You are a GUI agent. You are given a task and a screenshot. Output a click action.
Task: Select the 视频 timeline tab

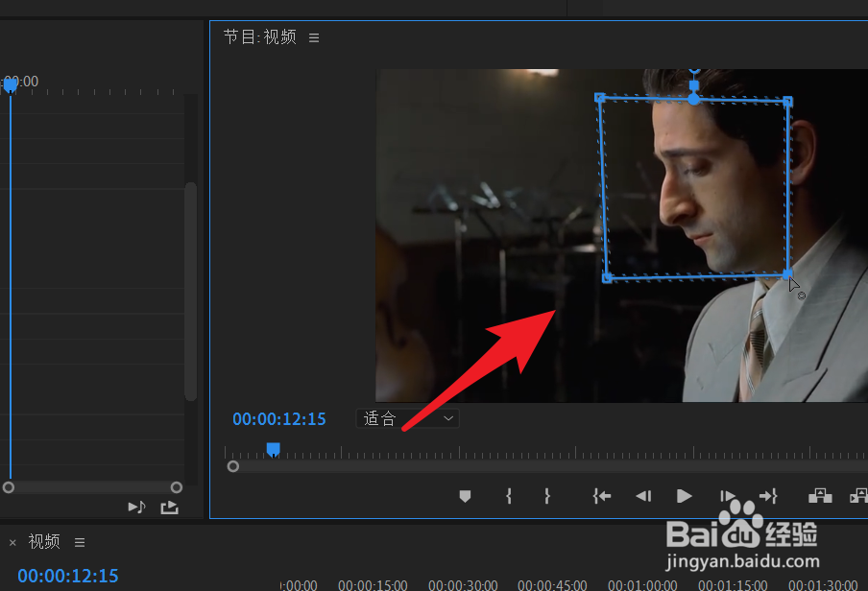point(44,542)
